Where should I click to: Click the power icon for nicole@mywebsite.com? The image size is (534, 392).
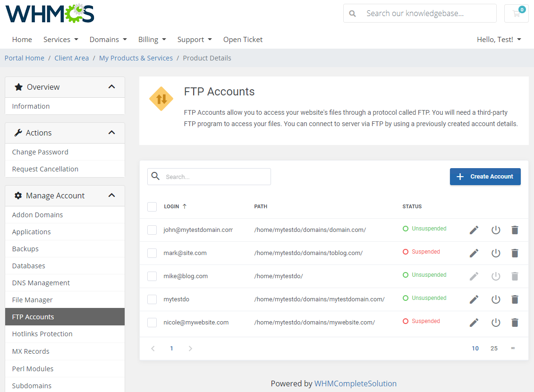coord(495,322)
